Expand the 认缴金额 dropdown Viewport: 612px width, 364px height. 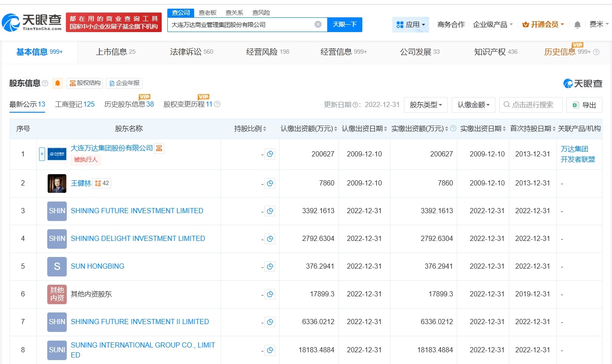[x=473, y=104]
